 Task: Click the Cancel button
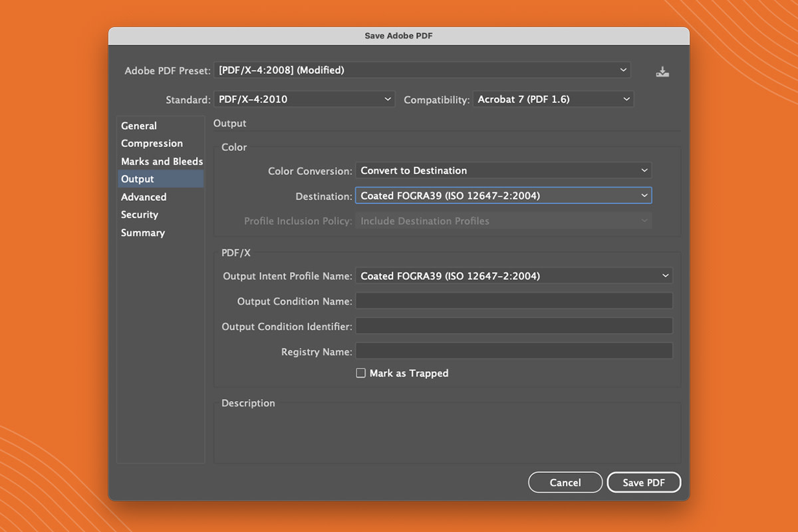[565, 482]
